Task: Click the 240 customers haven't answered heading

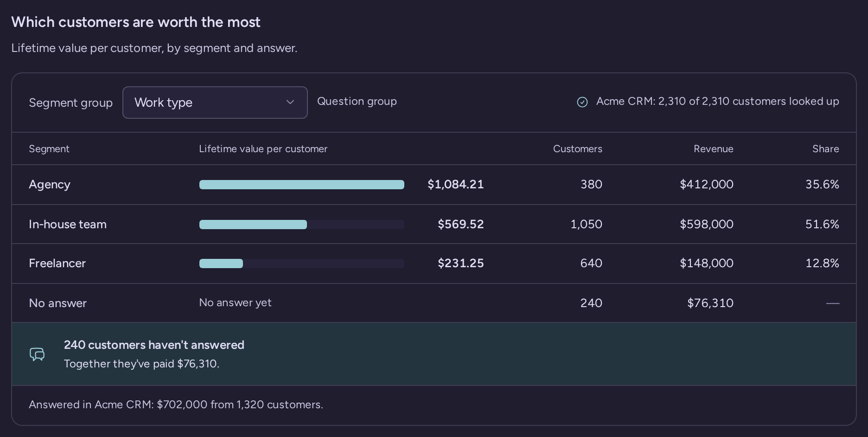Action: pyautogui.click(x=154, y=345)
